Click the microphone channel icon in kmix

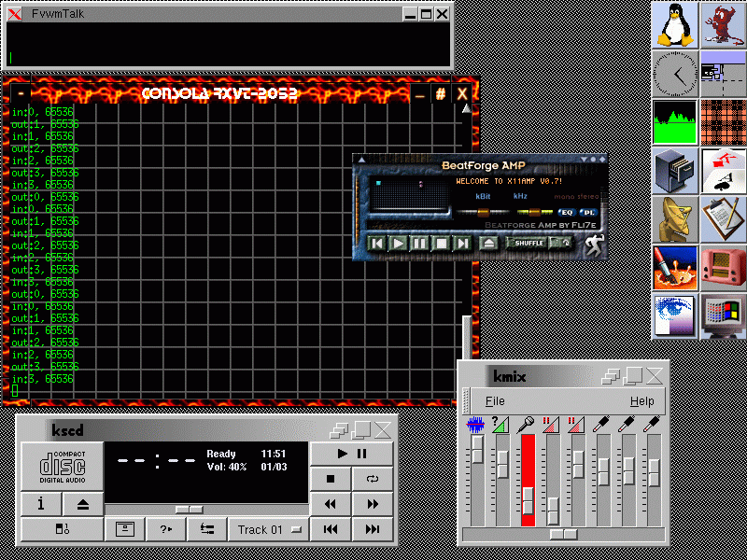tap(528, 426)
